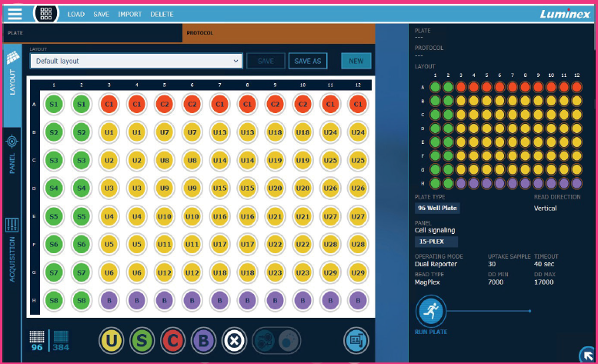Select well A1 labeled S1
The height and width of the screenshot is (364, 598).
pos(54,105)
